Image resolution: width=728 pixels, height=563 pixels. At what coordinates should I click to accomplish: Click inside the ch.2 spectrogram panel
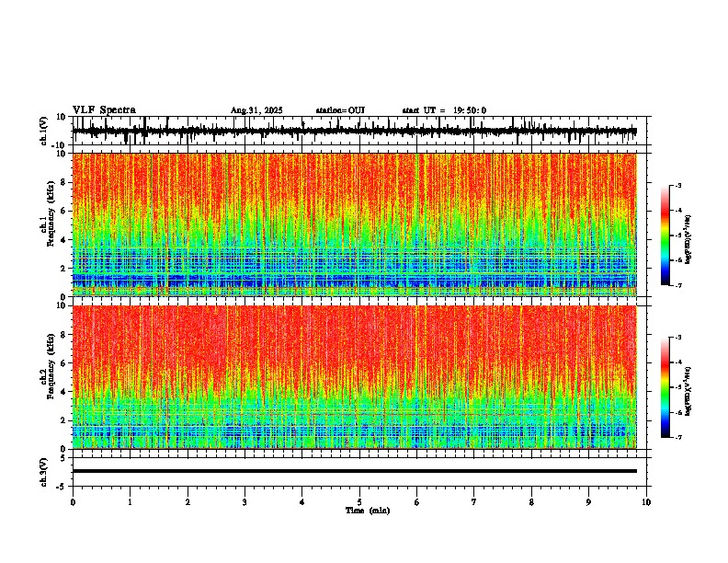(x=354, y=377)
